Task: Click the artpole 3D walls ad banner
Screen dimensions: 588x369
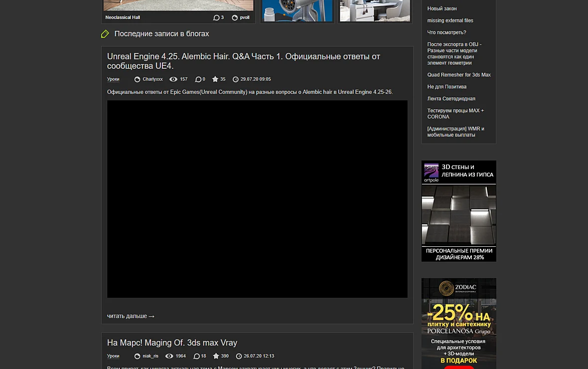Action: coord(458,211)
